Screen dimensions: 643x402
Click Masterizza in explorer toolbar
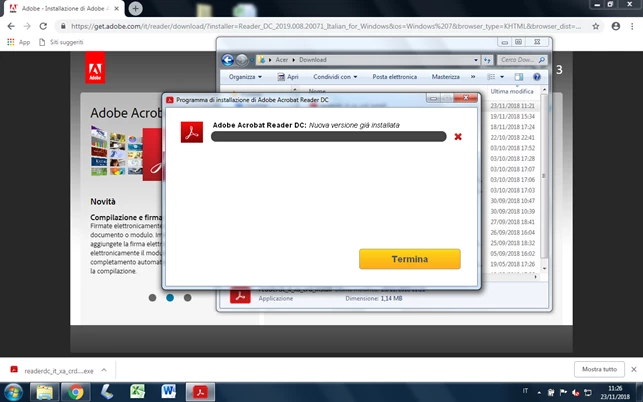(445, 77)
